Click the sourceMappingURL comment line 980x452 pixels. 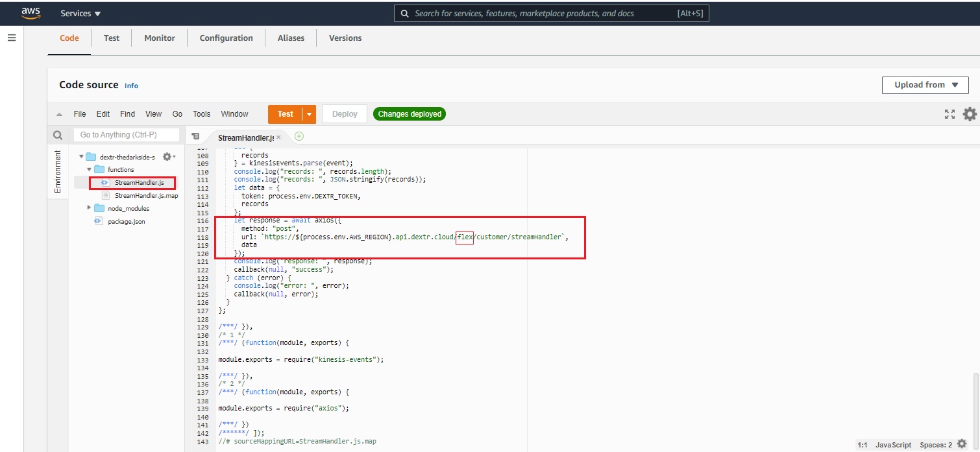point(297,441)
